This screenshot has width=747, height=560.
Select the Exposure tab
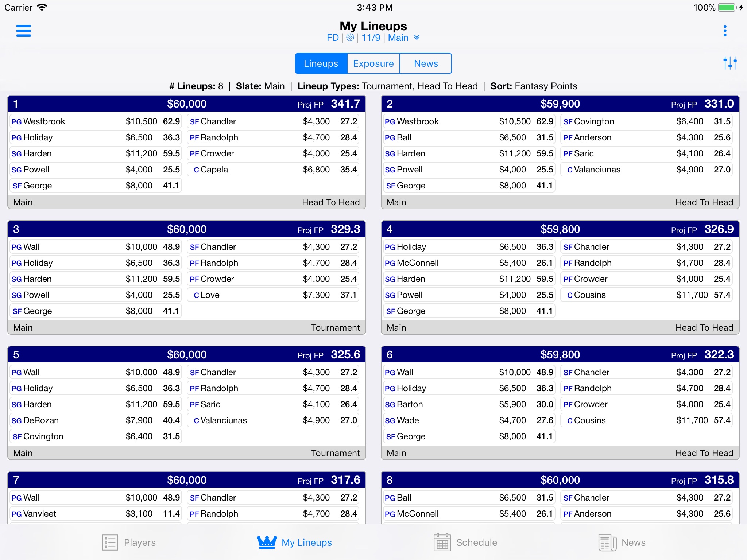point(373,63)
